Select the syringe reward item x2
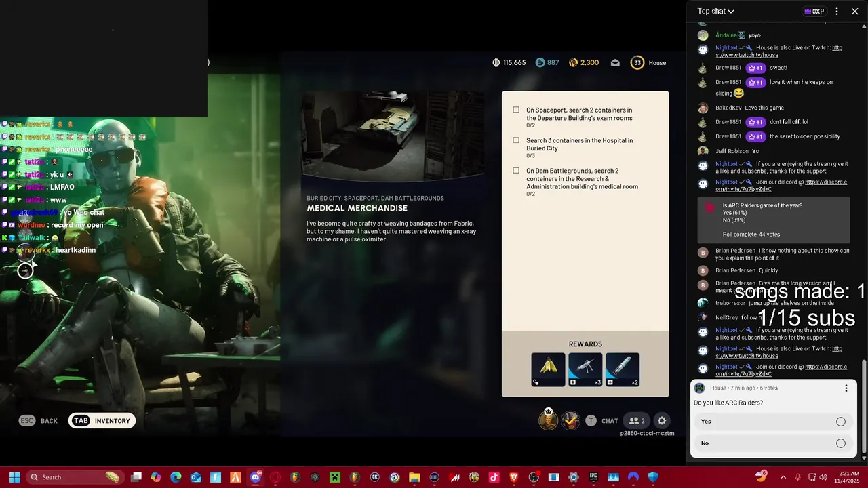This screenshot has width=868, height=488. [623, 369]
